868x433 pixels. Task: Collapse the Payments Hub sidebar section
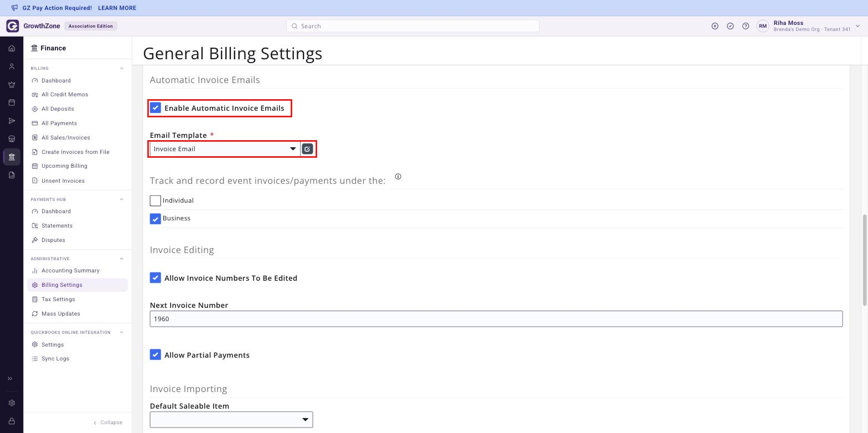point(122,199)
